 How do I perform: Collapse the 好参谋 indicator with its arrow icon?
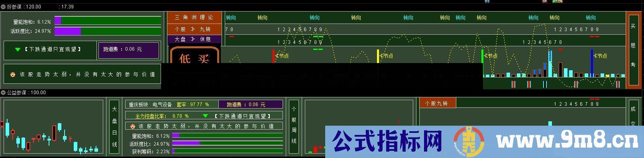pos(3,7)
